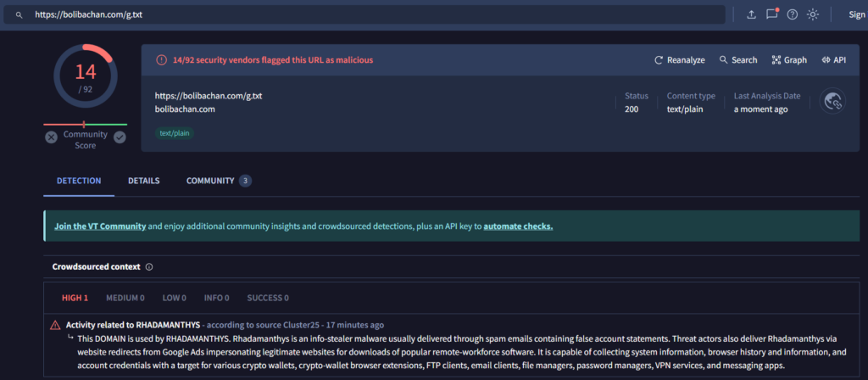Select the DETECTION tab
The width and height of the screenshot is (868, 380).
(x=79, y=181)
